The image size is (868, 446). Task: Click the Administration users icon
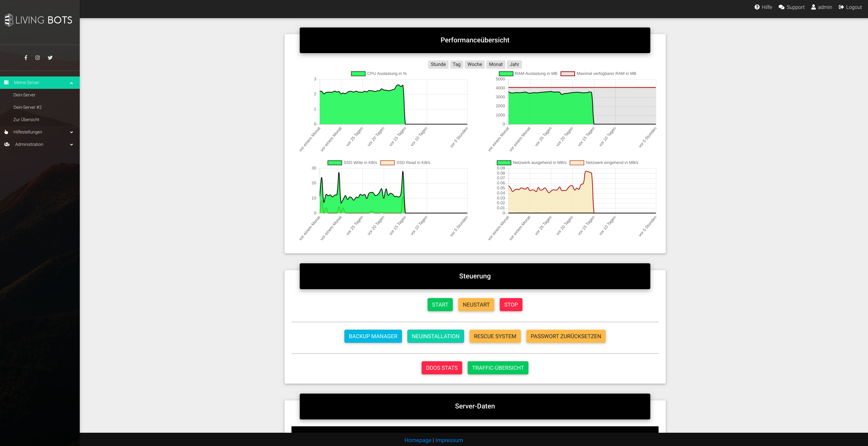point(7,144)
